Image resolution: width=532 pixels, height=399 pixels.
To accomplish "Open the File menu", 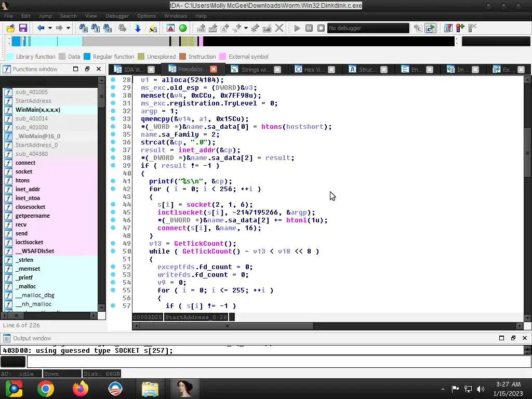I will pos(8,16).
